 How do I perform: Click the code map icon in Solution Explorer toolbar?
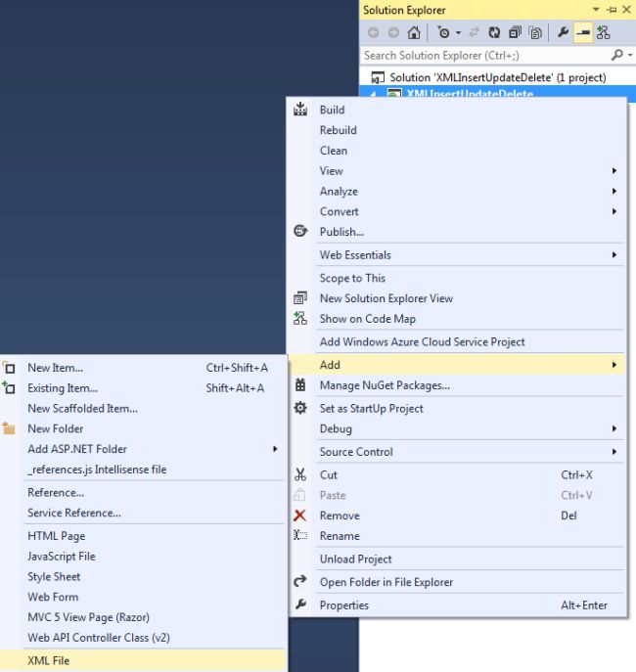pyautogui.click(x=603, y=32)
